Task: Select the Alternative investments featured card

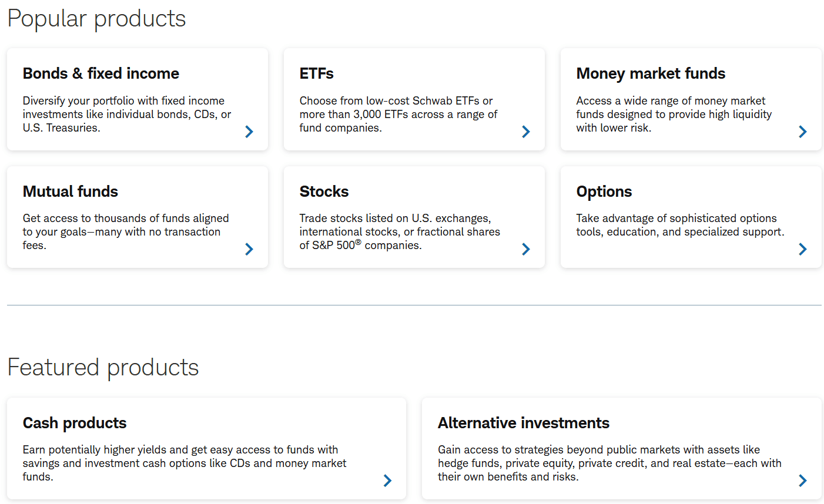Action: (621, 448)
